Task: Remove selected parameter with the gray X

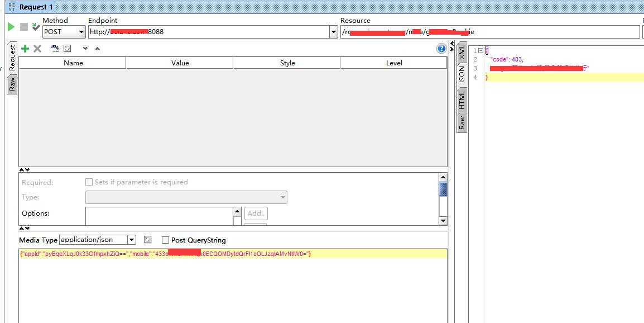Action: 37,49
